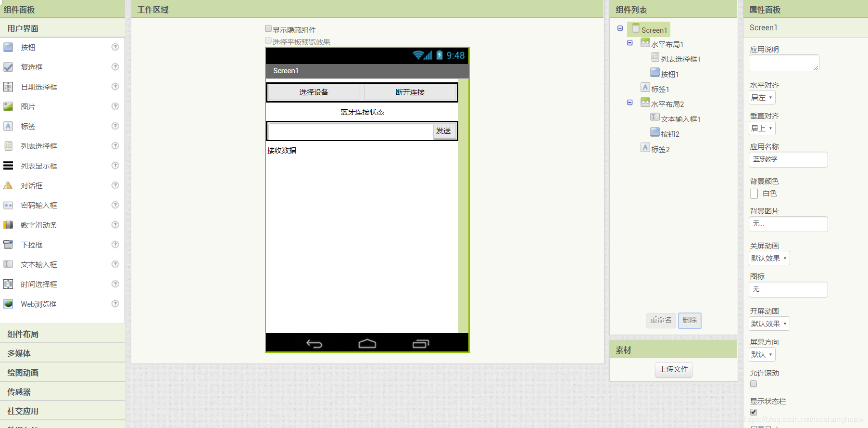
Task: Click the 发送 button in preview
Action: coord(443,131)
